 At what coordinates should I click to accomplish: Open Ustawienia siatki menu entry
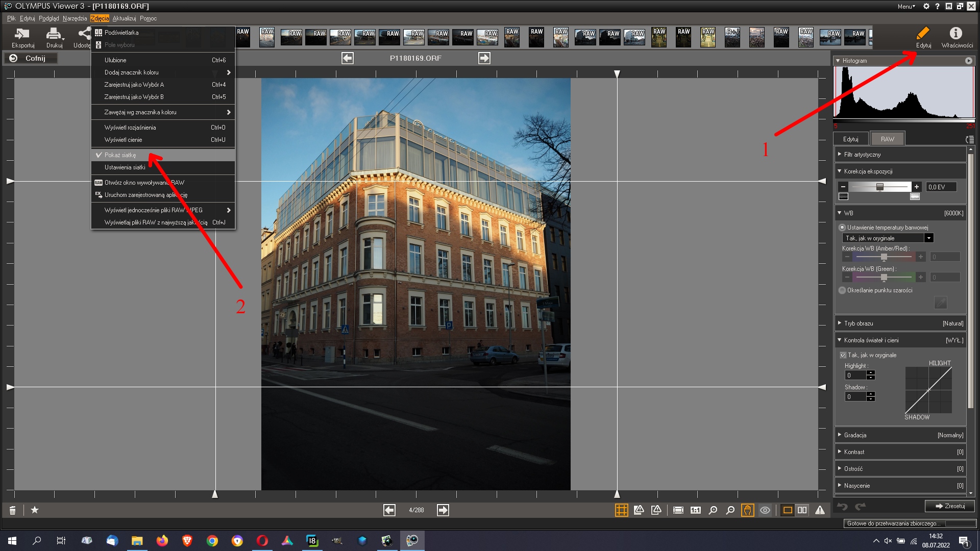125,167
